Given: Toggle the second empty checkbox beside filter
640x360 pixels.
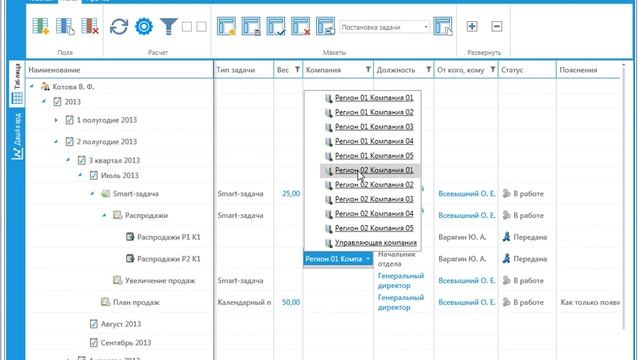Looking at the screenshot, I should point(201,27).
